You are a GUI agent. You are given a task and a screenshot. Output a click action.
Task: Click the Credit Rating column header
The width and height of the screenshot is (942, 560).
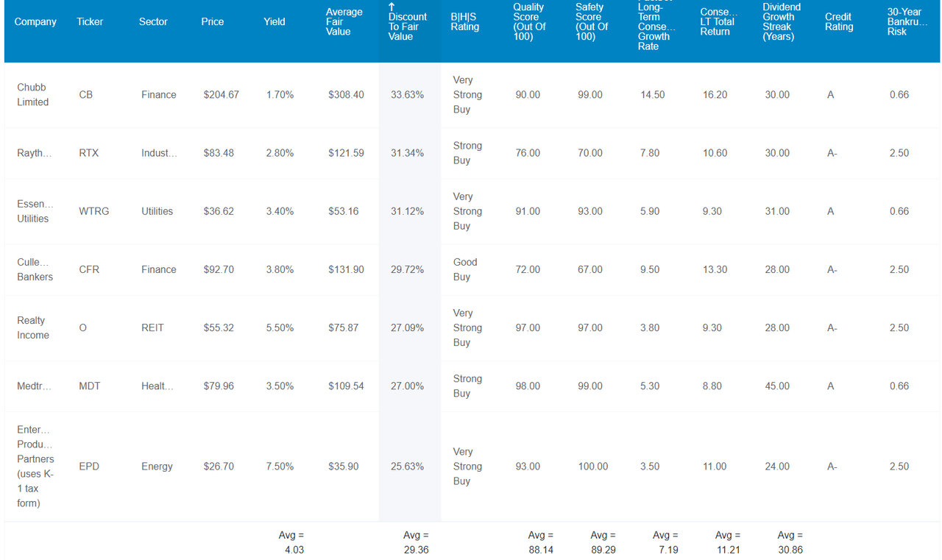point(839,22)
